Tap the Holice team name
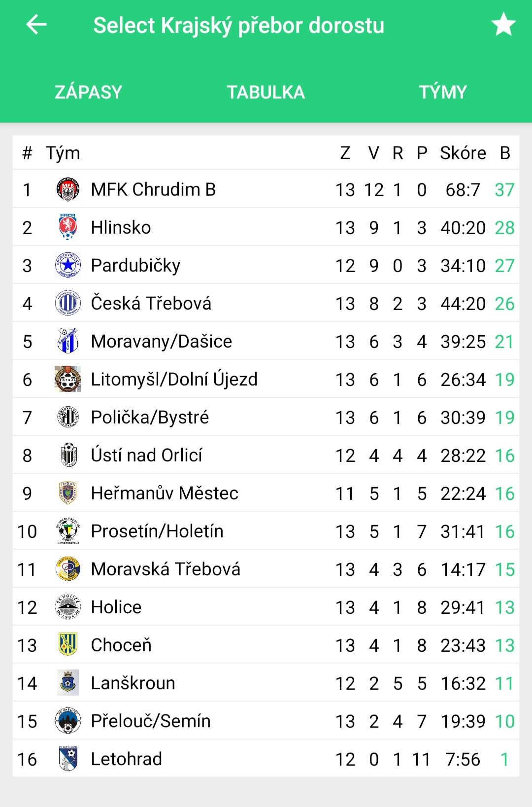Viewport: 532px width, 807px height. pos(116,607)
